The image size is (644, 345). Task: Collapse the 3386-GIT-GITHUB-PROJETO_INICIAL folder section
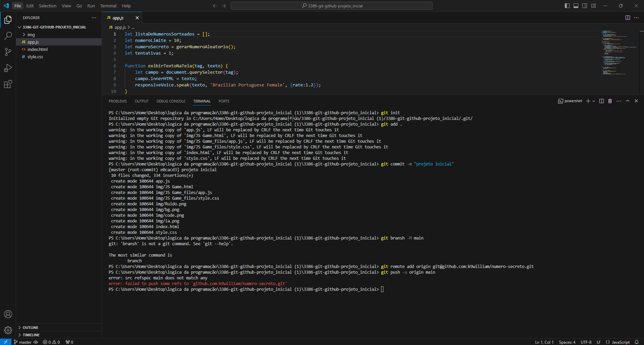click(59, 27)
